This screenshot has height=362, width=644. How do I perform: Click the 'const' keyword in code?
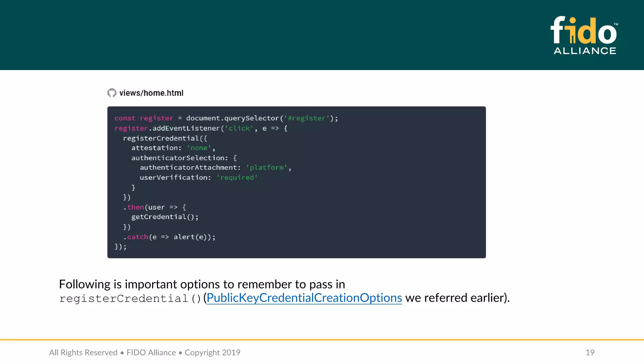pos(125,118)
